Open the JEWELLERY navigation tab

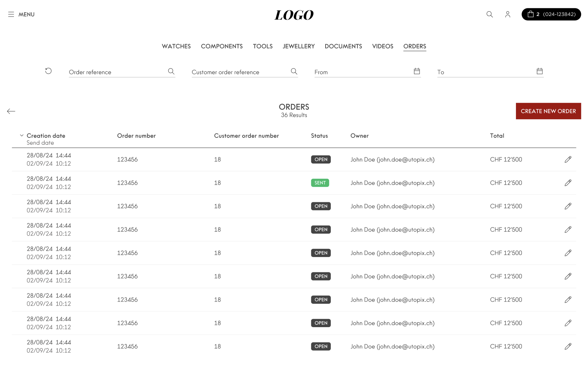(299, 46)
